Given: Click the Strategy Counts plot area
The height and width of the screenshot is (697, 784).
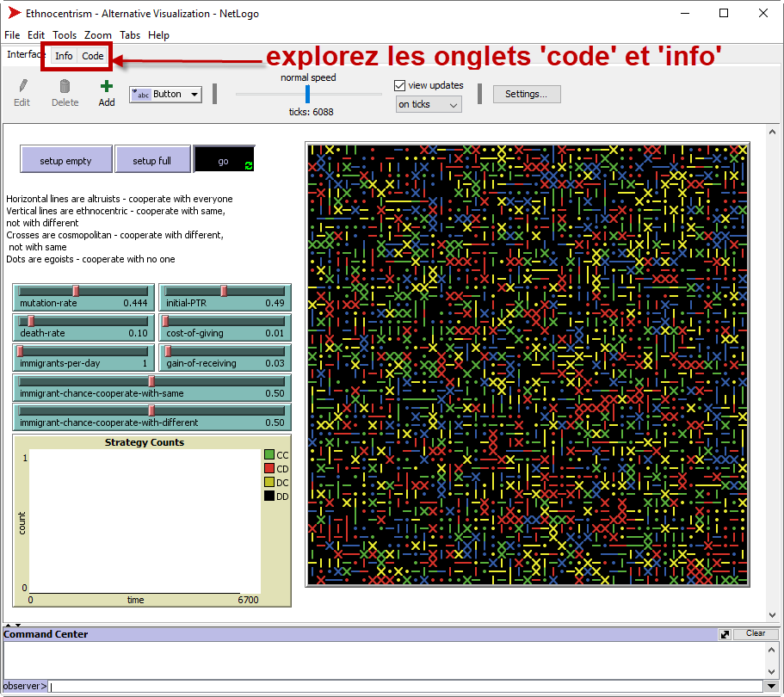Looking at the screenshot, I should 145,521.
